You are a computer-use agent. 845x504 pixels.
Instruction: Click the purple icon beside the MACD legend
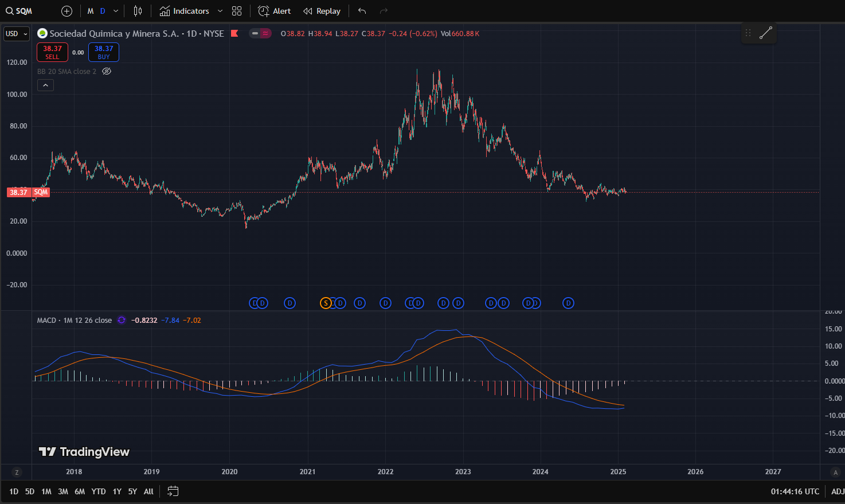click(x=122, y=320)
